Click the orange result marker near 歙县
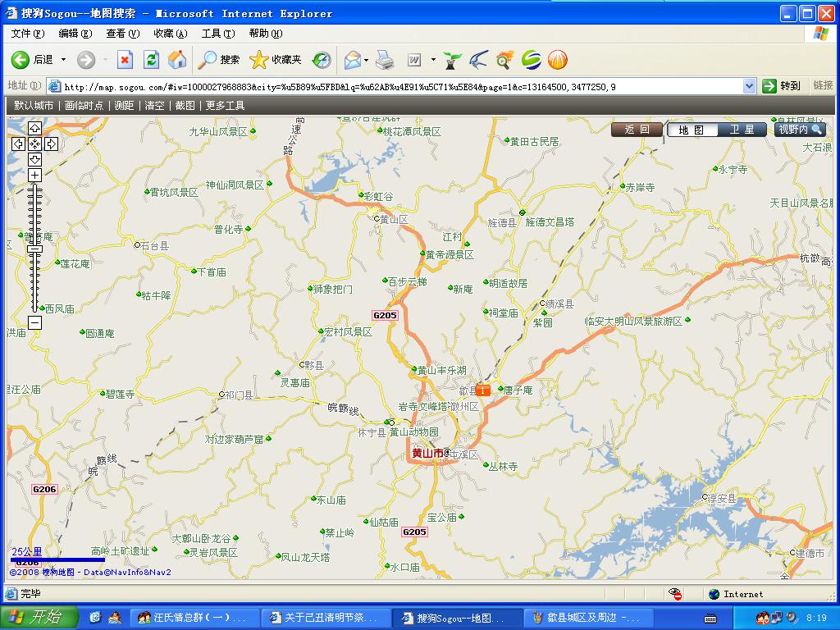The width and height of the screenshot is (840, 630). pos(484,390)
